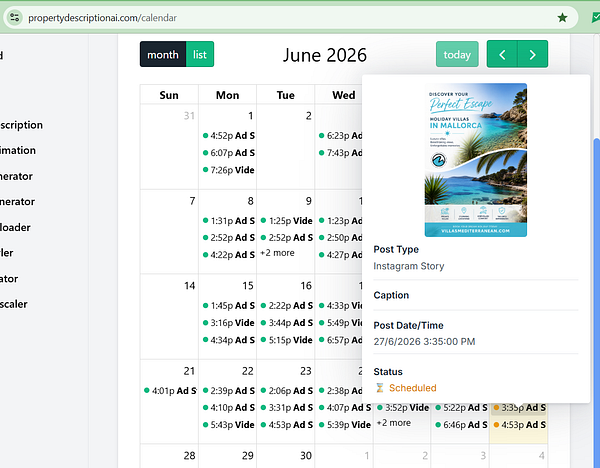Open 4:53p Ad S event on June 23
Screen dimensions: 600x468
tap(286, 425)
